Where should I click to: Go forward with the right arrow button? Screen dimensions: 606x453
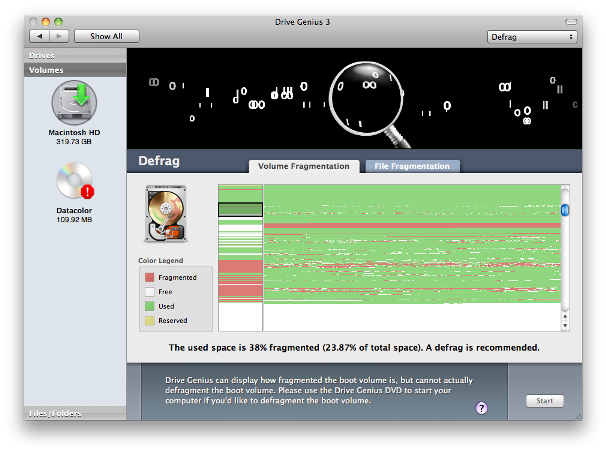tap(59, 36)
